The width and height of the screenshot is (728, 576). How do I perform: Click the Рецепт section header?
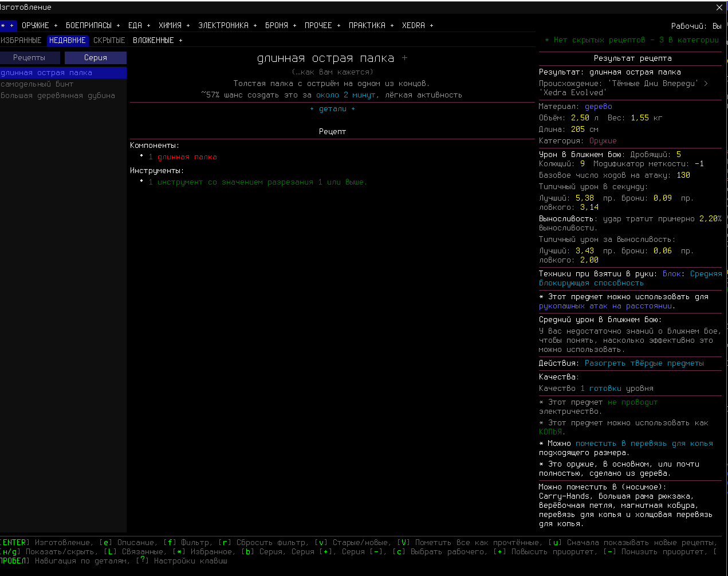coord(333,132)
